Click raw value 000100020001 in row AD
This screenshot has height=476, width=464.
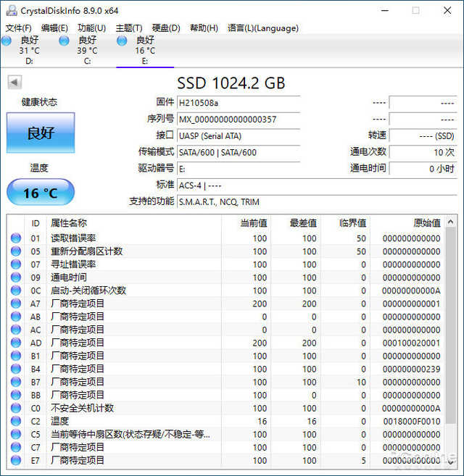[x=411, y=343]
